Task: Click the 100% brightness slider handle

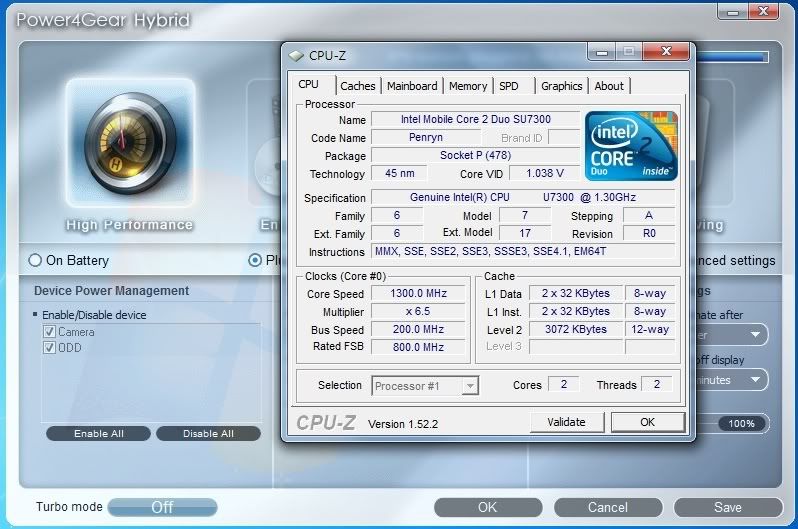Action: coord(742,424)
